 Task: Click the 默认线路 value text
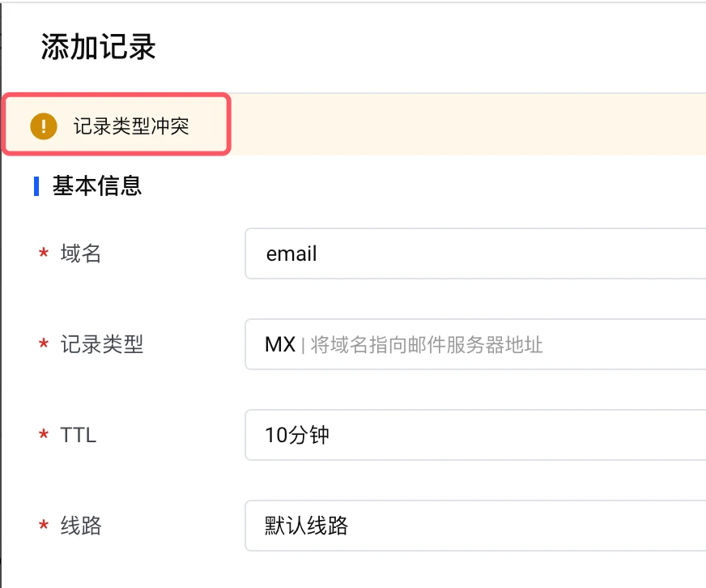tap(306, 526)
